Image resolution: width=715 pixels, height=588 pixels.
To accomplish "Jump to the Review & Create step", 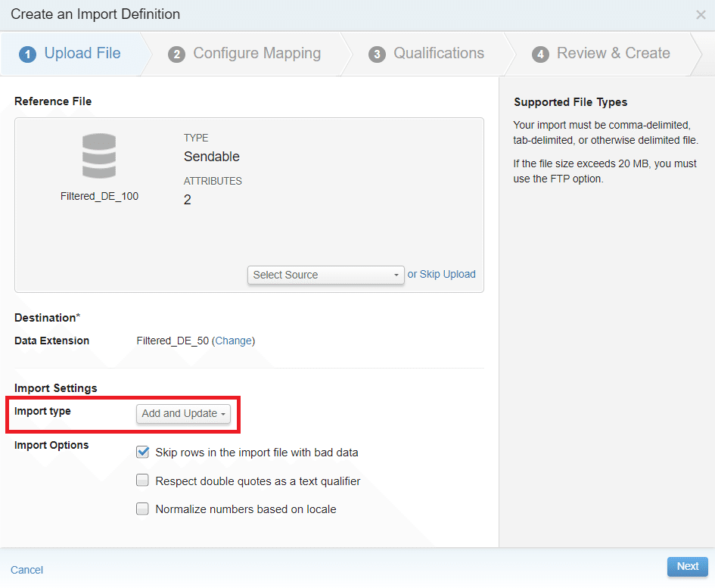I will [x=602, y=54].
